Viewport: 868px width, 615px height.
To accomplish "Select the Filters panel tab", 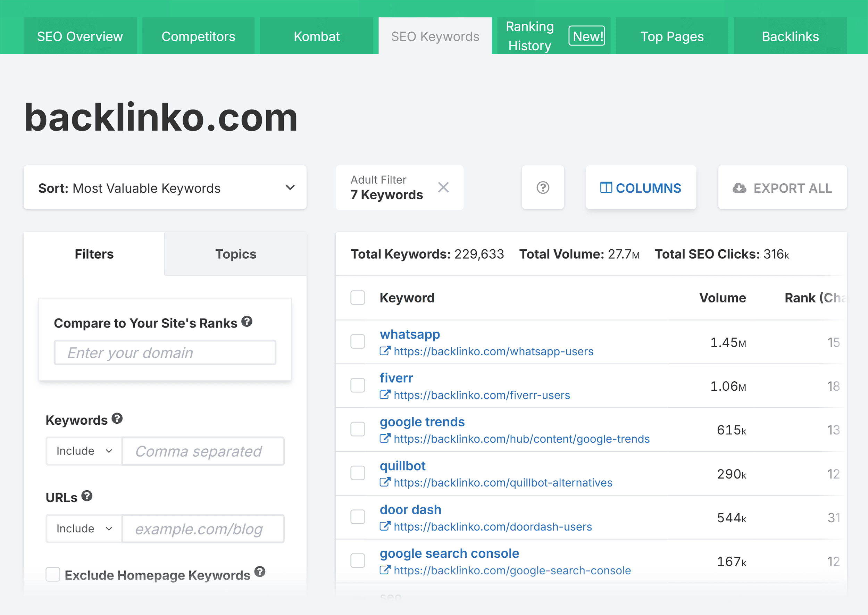I will 94,254.
